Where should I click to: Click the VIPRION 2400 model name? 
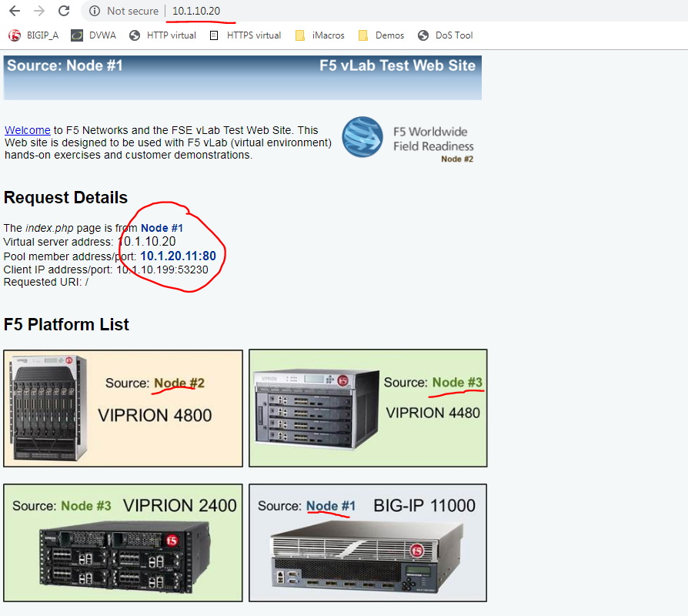180,506
